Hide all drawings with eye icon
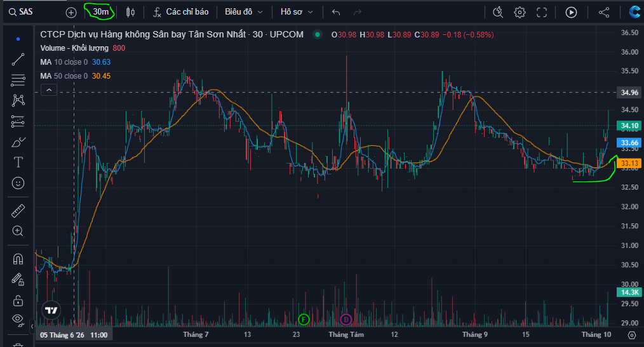This screenshot has height=347, width=644. click(x=18, y=319)
